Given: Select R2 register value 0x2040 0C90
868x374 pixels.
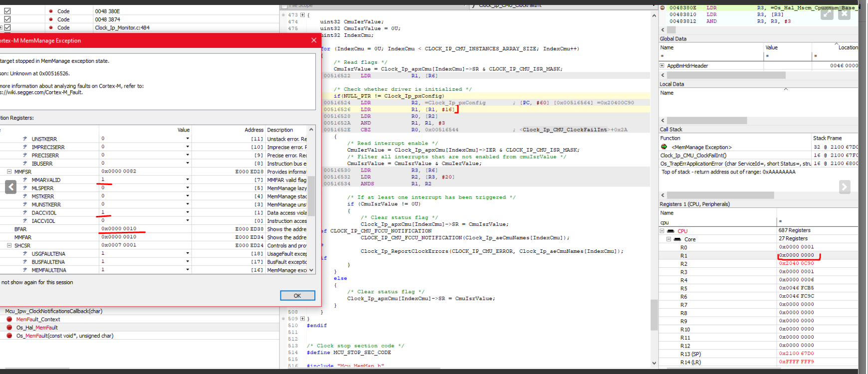Looking at the screenshot, I should point(796,263).
